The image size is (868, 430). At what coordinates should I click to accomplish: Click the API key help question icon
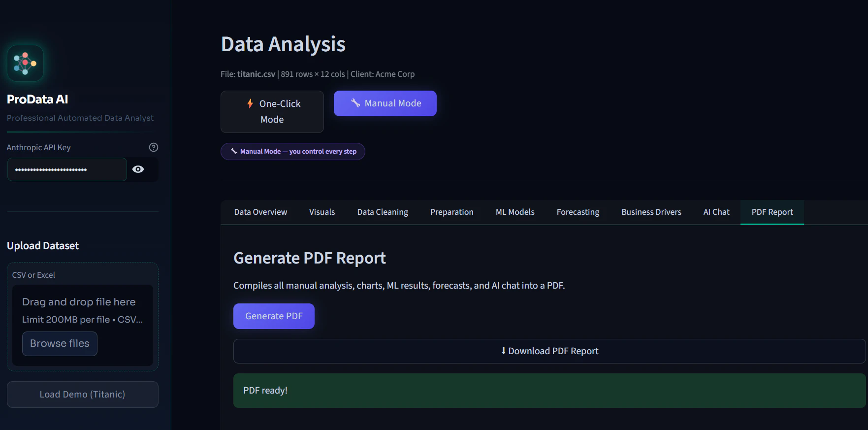154,147
